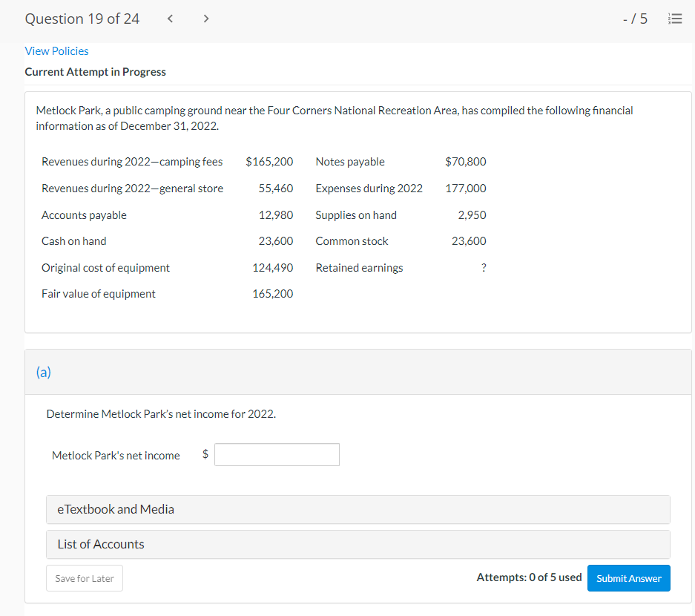Viewport: 695px width, 616px height.
Task: Expand the eTextbook and Media section
Action: coord(358,509)
